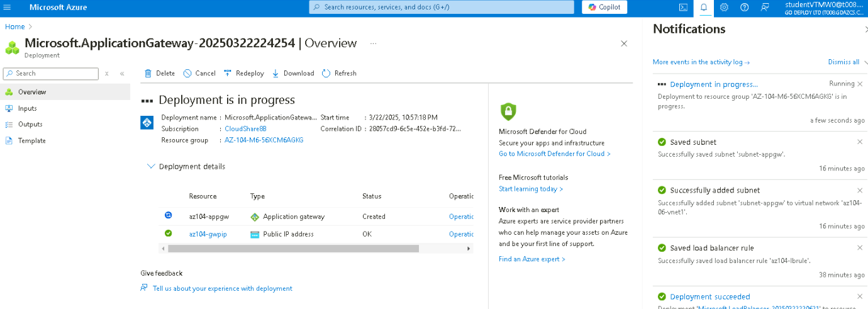The width and height of the screenshot is (868, 309).
Task: Open the Feedback icon in the header
Action: click(765, 8)
